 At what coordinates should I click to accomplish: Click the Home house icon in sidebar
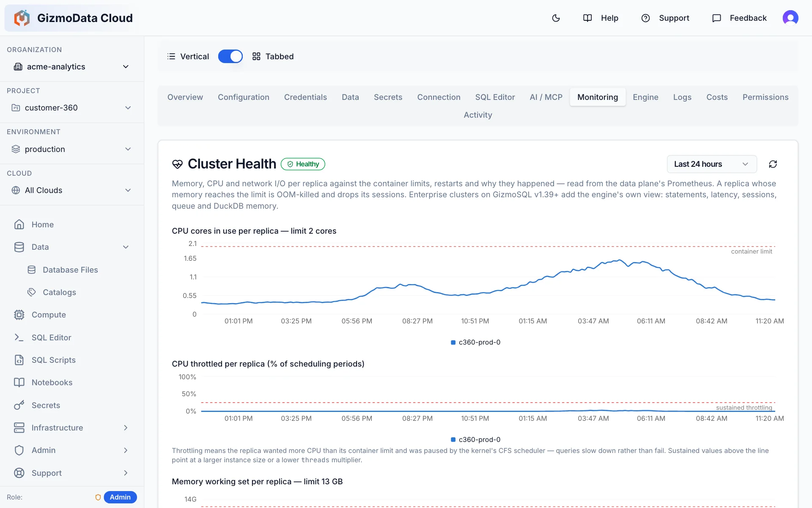click(x=19, y=224)
